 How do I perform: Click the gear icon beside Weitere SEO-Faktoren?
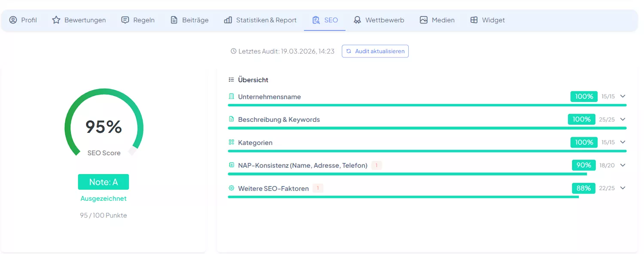click(x=231, y=188)
